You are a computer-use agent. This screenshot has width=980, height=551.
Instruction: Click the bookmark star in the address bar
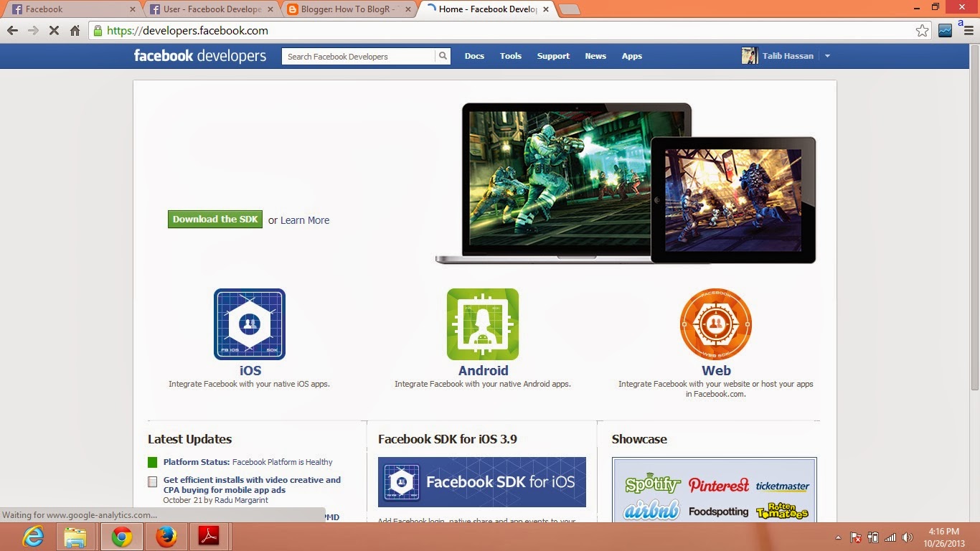click(923, 31)
